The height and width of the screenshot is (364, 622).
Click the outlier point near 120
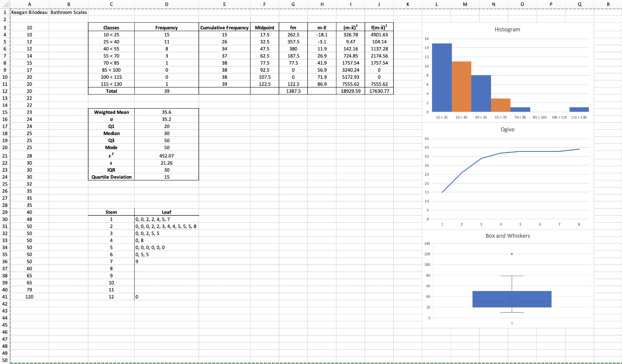(x=512, y=254)
